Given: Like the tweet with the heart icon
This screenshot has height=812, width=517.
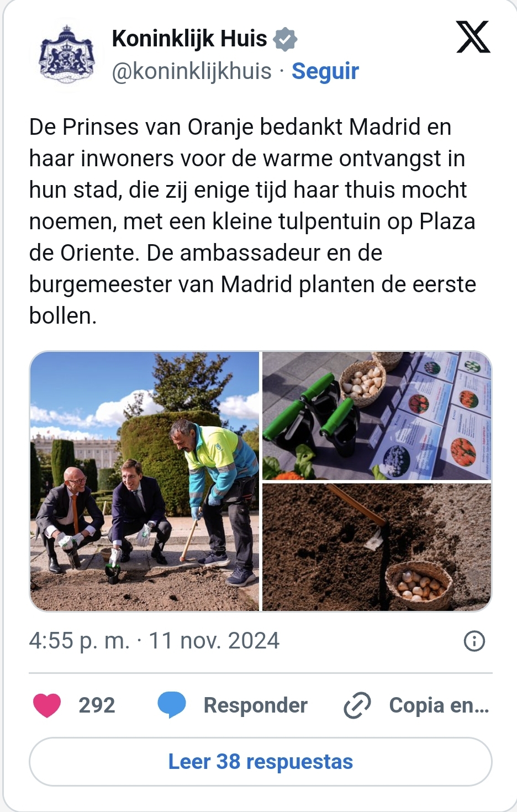Looking at the screenshot, I should [x=47, y=705].
